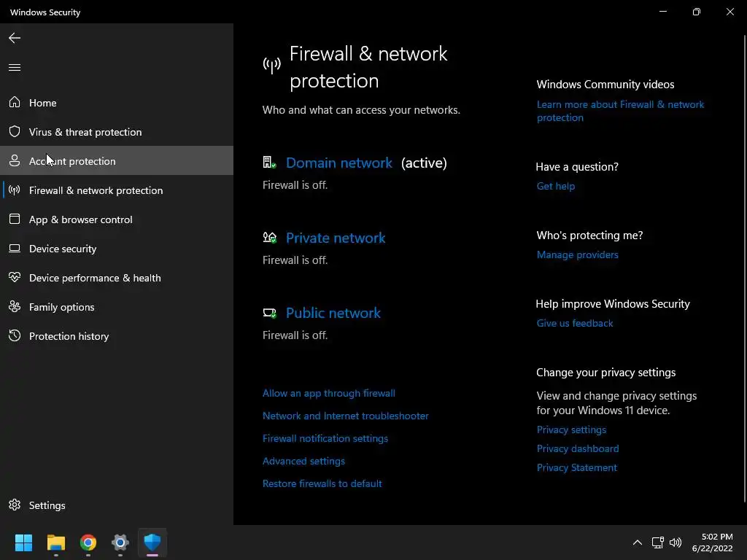This screenshot has height=560, width=747.
Task: Open the Settings gear in sidebar
Action: point(15,505)
